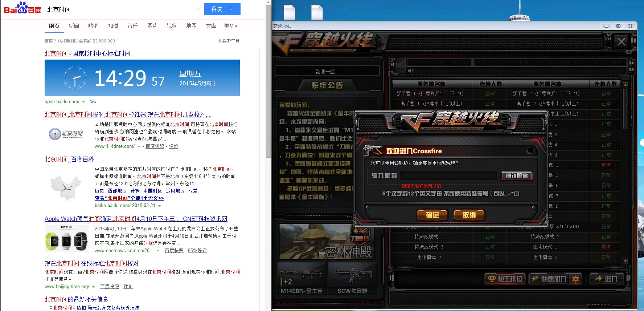
Task: Expand dropdown arrow next to open.baidu.com
Action: 83,102
